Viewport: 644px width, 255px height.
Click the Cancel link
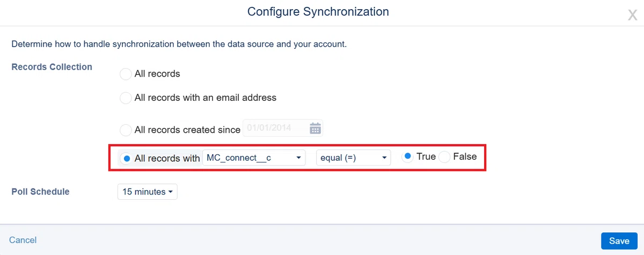pyautogui.click(x=23, y=240)
